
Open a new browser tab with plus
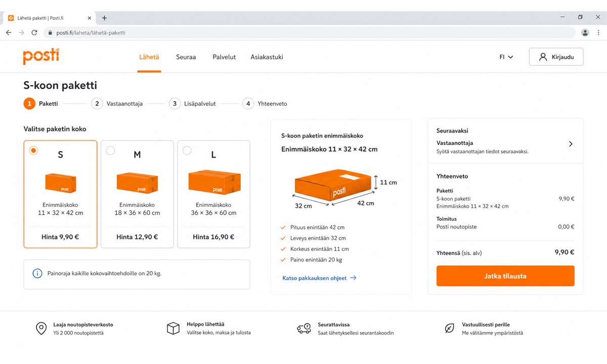pos(104,18)
